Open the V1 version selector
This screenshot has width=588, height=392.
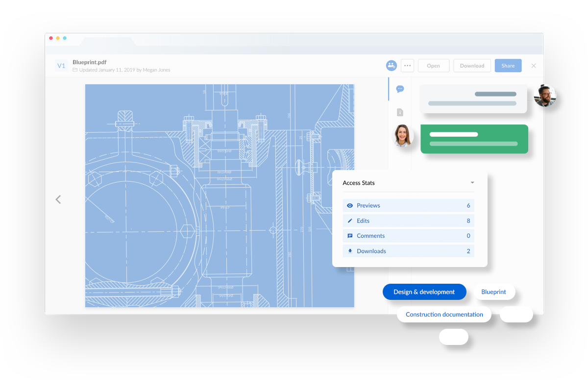click(61, 65)
